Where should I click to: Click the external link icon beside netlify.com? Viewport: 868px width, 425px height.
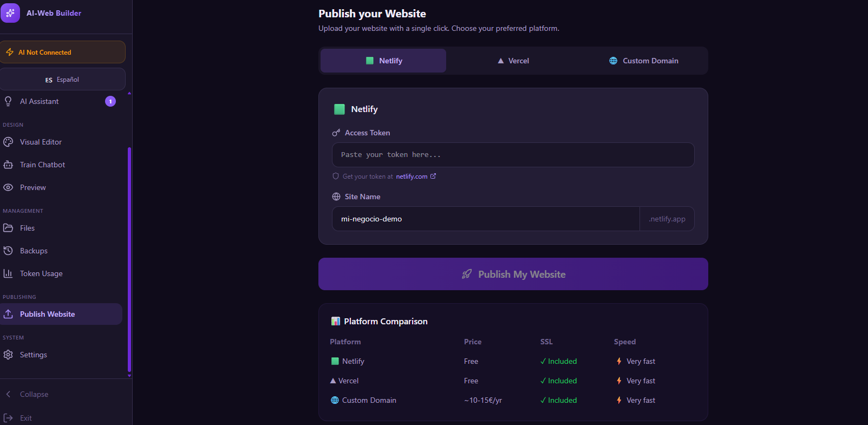433,176
